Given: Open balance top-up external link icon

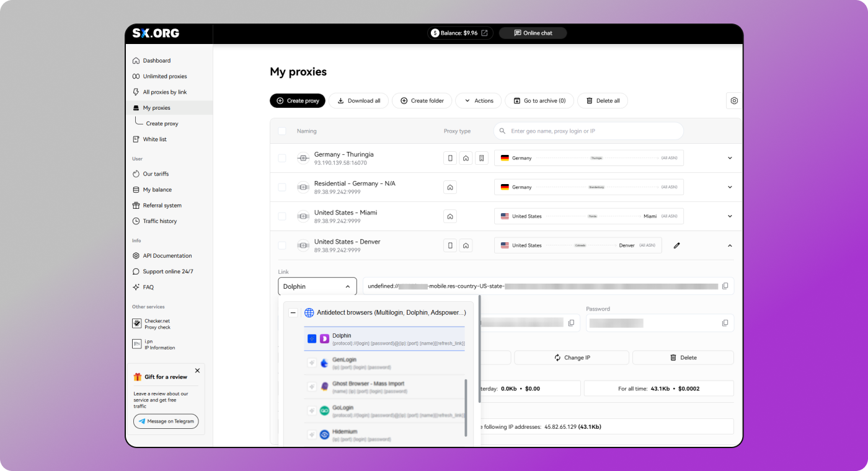Looking at the screenshot, I should pyautogui.click(x=484, y=33).
